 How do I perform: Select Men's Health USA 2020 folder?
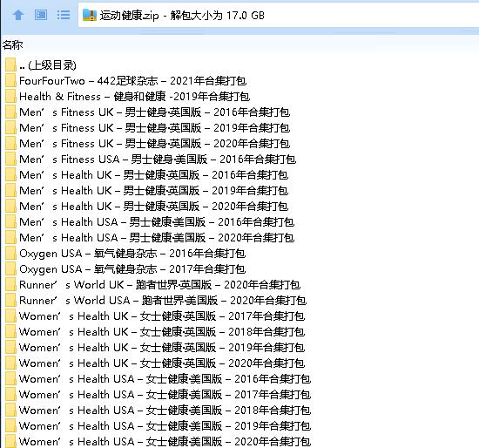pyautogui.click(x=157, y=238)
